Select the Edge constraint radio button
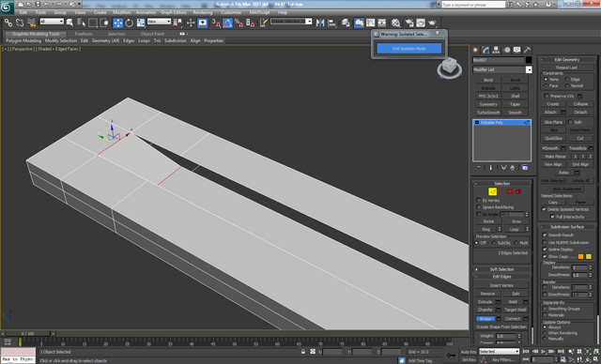601x364 pixels. pos(567,79)
